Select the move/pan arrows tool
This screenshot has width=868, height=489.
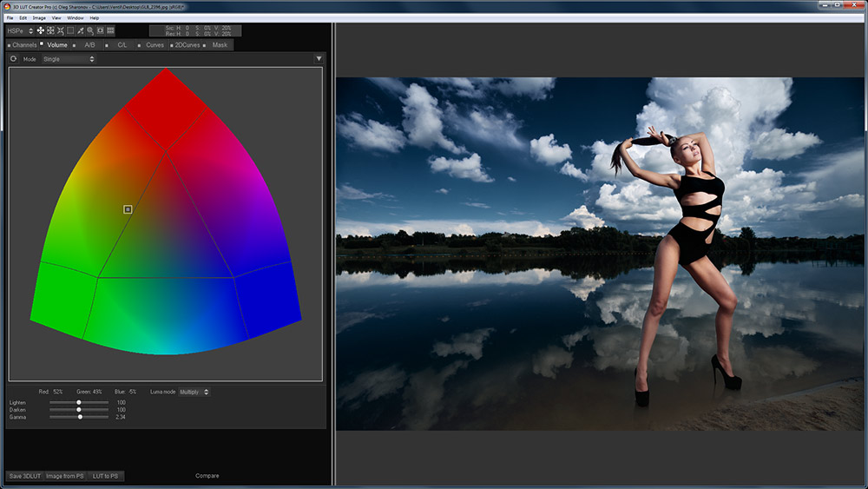coord(40,30)
